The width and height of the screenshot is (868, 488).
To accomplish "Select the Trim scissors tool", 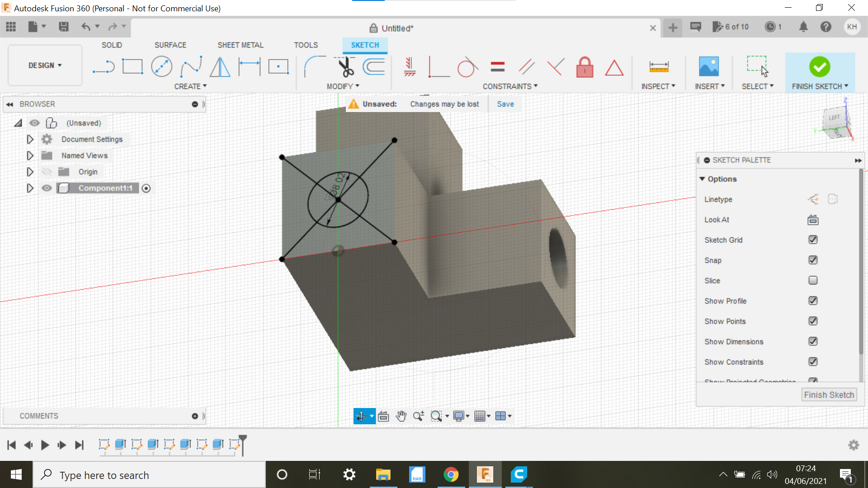I will (345, 66).
